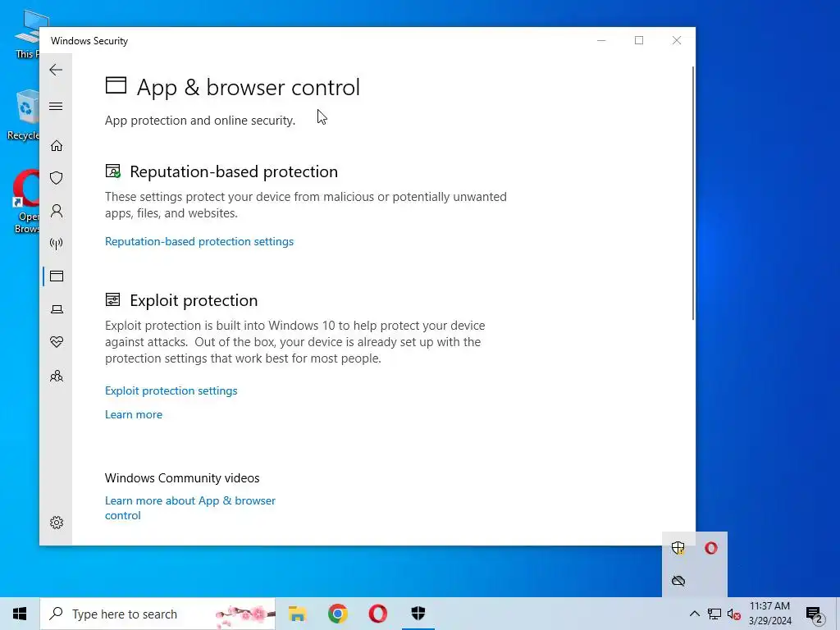
Task: Select App & browser control sidebar icon
Action: pos(57,276)
